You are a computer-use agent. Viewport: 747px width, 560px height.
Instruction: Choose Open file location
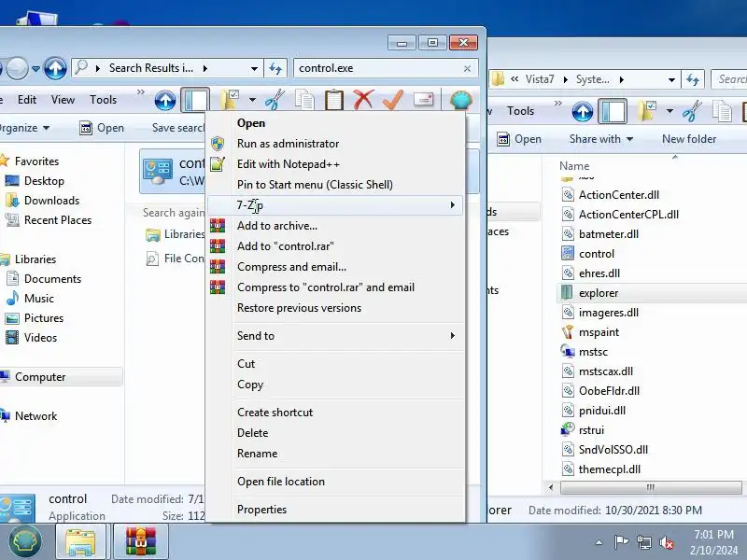335,482
